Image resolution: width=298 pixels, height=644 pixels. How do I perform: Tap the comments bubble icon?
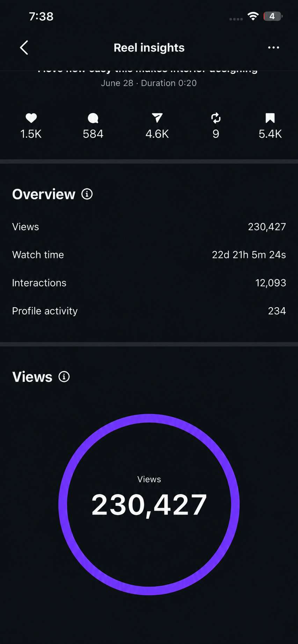(x=93, y=118)
